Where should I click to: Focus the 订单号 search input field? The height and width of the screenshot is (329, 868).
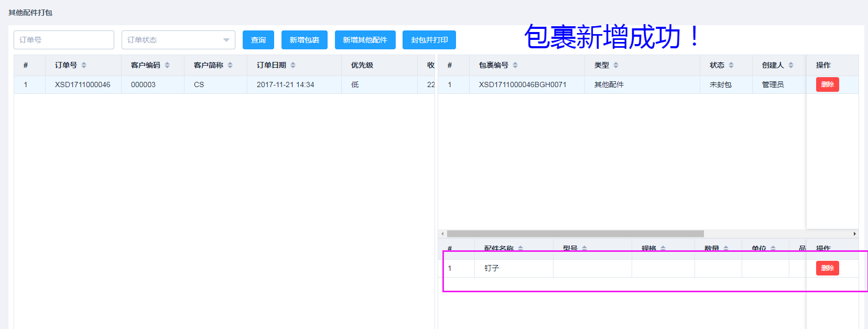tap(63, 40)
